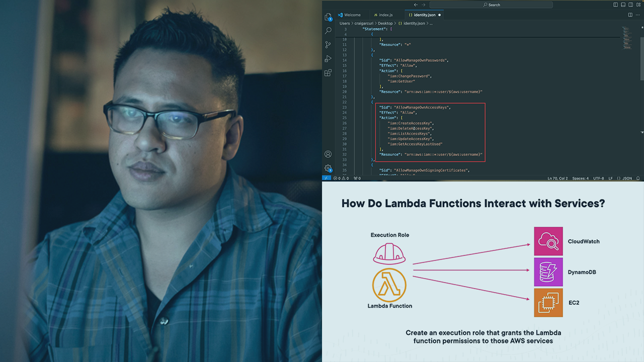Open the Source Control view
This screenshot has height=362, width=644.
pos(328,45)
